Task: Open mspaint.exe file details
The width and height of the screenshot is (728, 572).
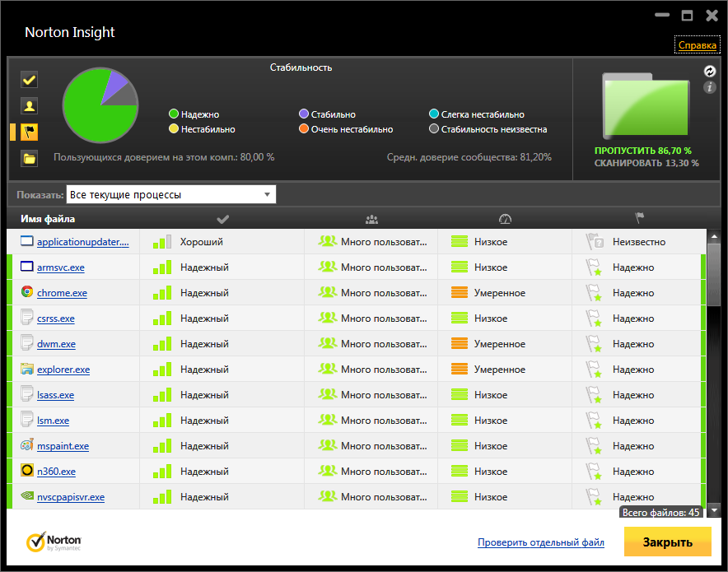Action: pyautogui.click(x=63, y=446)
